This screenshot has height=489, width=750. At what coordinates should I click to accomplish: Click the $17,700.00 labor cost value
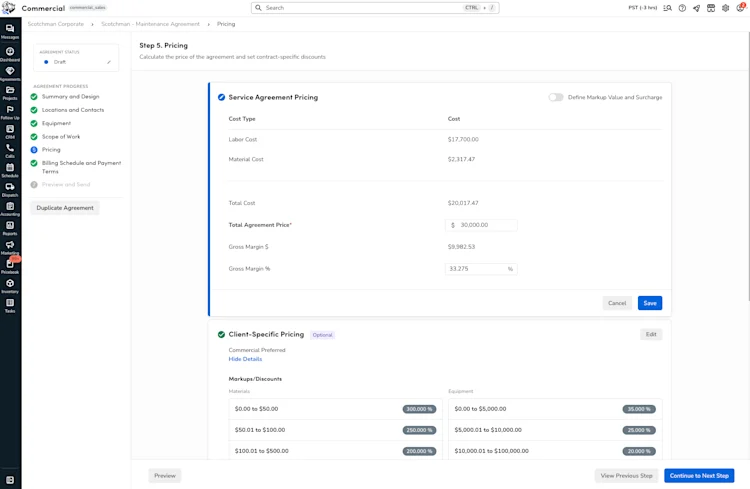(x=463, y=140)
